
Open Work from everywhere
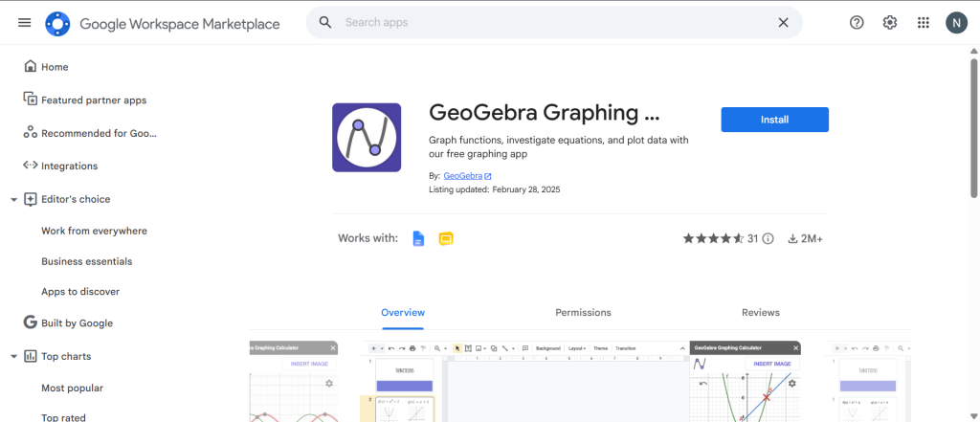pos(95,231)
